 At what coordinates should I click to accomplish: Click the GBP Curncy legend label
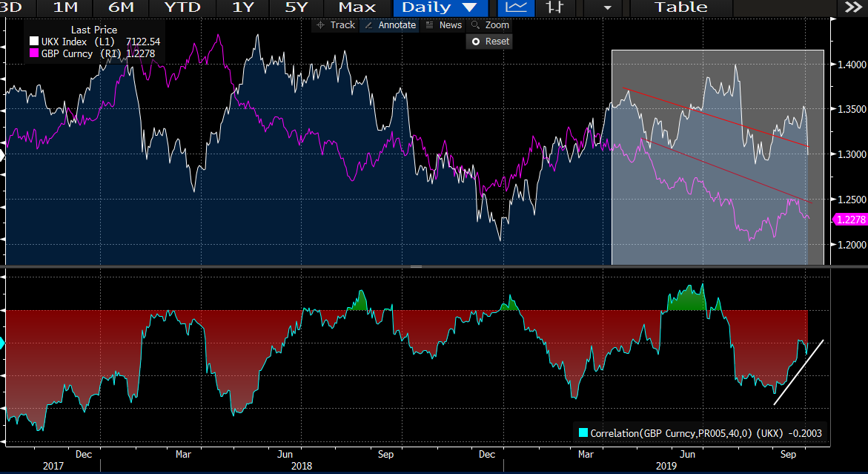[x=67, y=53]
